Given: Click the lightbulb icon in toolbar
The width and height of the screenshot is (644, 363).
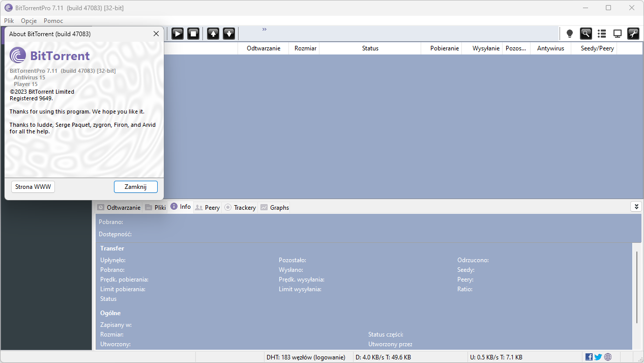Looking at the screenshot, I should click(570, 34).
